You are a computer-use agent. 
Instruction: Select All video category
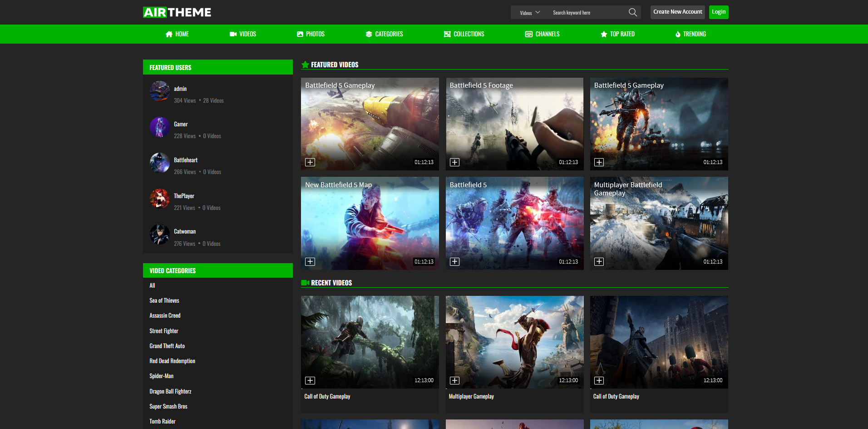[x=153, y=285]
